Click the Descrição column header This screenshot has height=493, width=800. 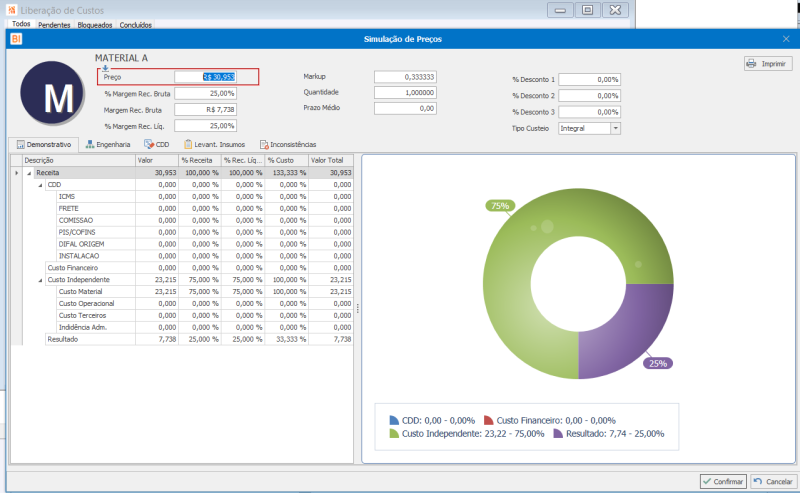(x=79, y=160)
